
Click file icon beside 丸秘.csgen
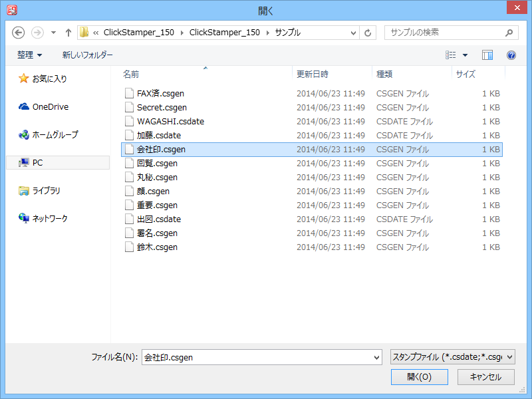[129, 177]
